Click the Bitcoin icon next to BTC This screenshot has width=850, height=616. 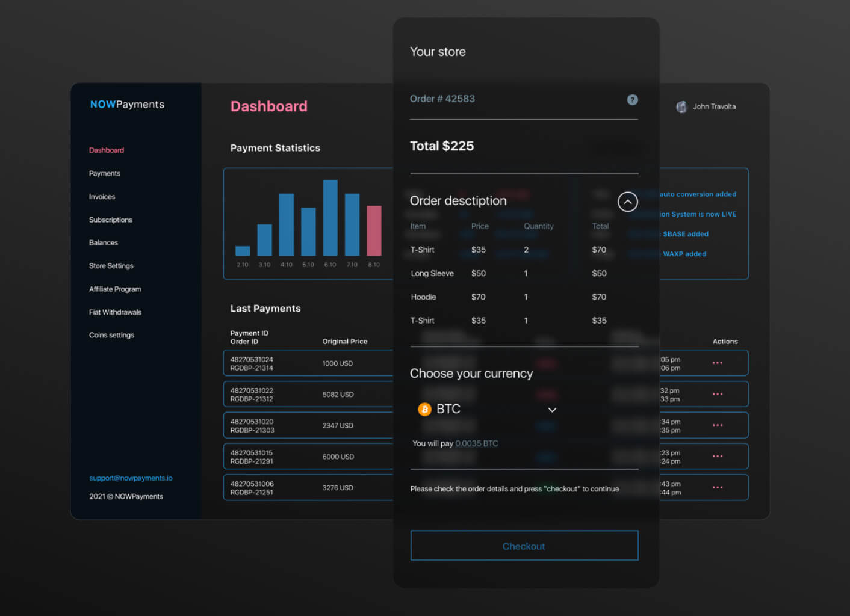pyautogui.click(x=424, y=409)
